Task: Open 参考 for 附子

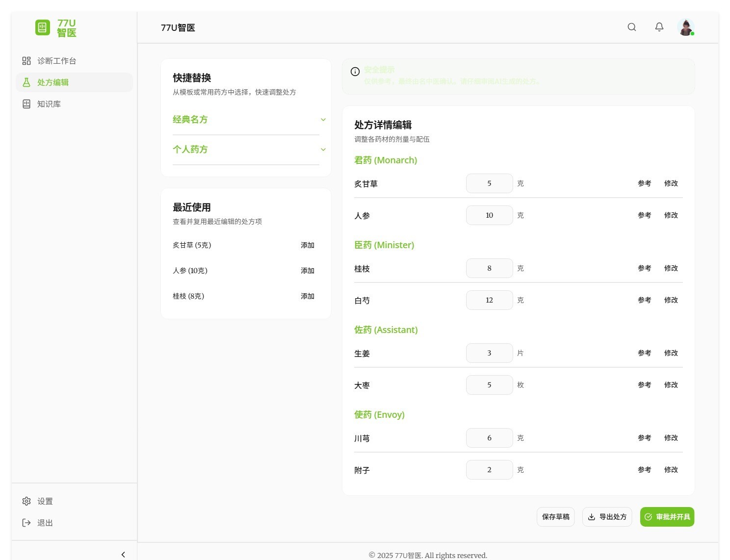Action: [x=644, y=470]
